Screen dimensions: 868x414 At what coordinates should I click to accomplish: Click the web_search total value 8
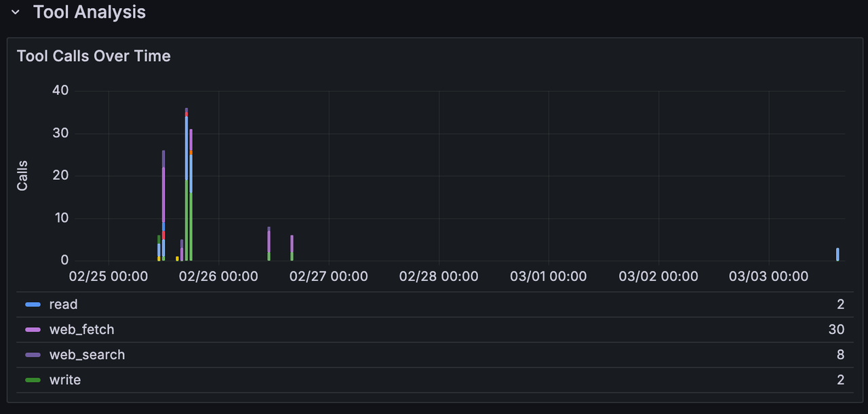coord(840,355)
